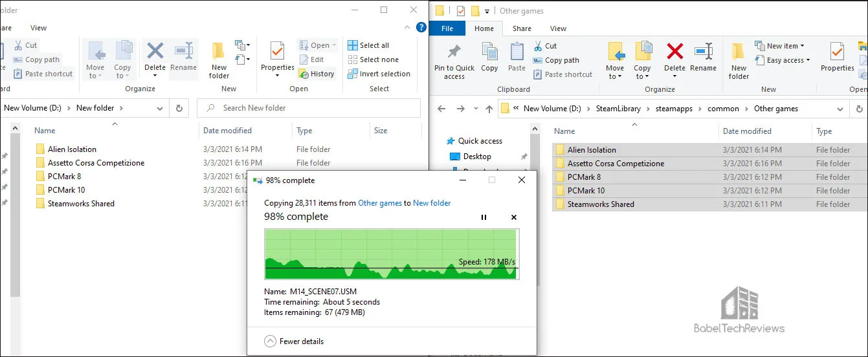Select Steamworks Shared folder in left window
The width and height of the screenshot is (868, 357).
(81, 204)
